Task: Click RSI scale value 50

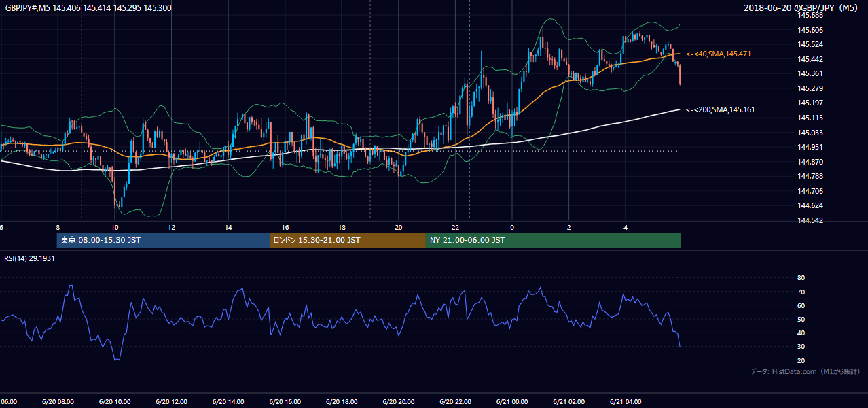Action: click(x=801, y=319)
